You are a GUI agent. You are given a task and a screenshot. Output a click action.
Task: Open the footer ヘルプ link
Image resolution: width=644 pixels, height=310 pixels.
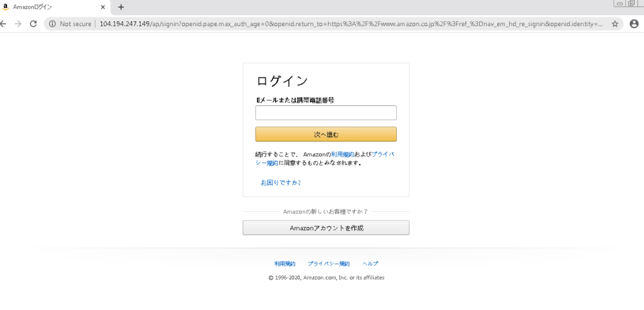click(x=370, y=264)
